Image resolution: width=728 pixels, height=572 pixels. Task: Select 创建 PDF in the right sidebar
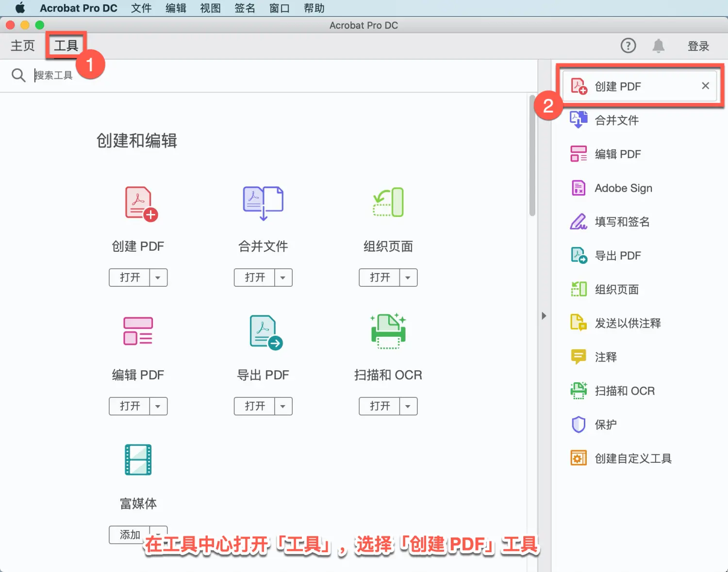pos(640,86)
